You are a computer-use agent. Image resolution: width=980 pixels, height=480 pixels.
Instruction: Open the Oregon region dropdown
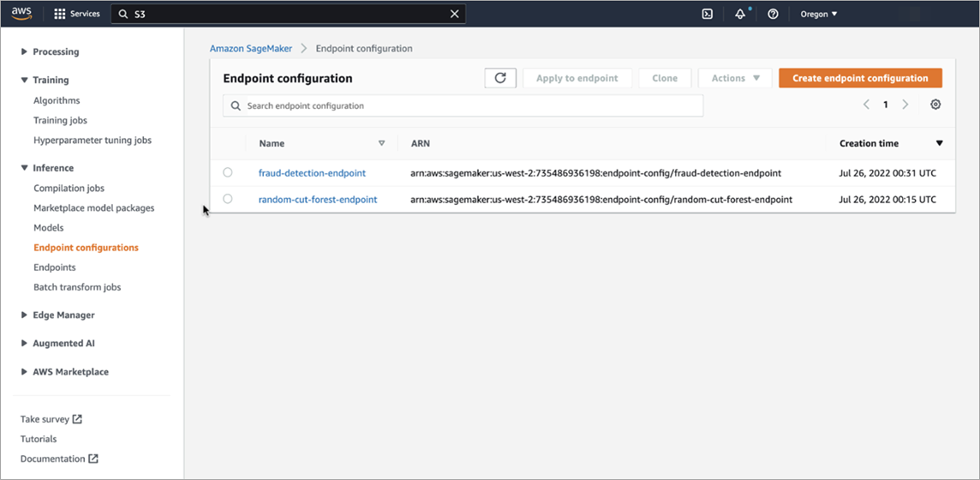(x=819, y=14)
